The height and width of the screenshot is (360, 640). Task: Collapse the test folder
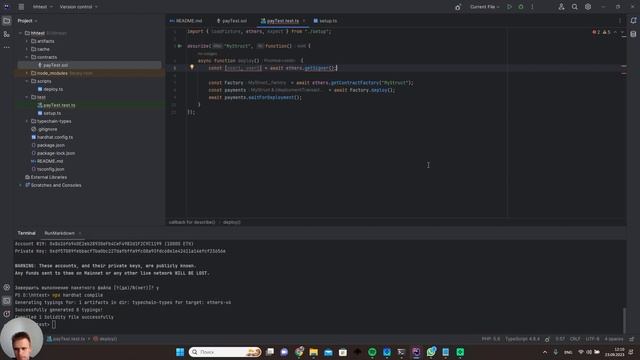tap(27, 97)
